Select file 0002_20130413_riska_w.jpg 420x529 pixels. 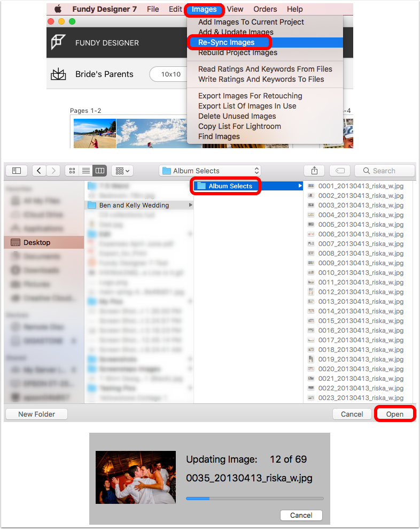(x=361, y=196)
